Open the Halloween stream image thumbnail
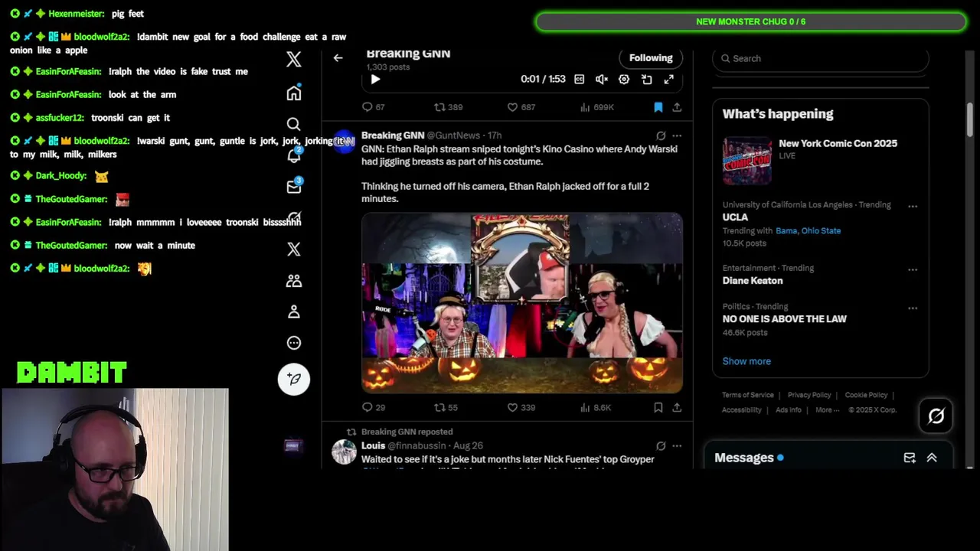The width and height of the screenshot is (980, 551). [x=522, y=303]
